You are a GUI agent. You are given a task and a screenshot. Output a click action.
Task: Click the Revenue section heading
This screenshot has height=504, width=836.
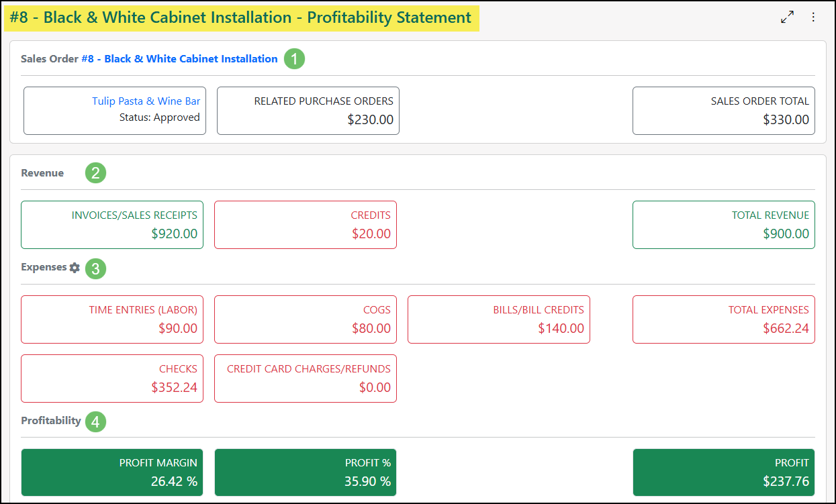coord(42,173)
